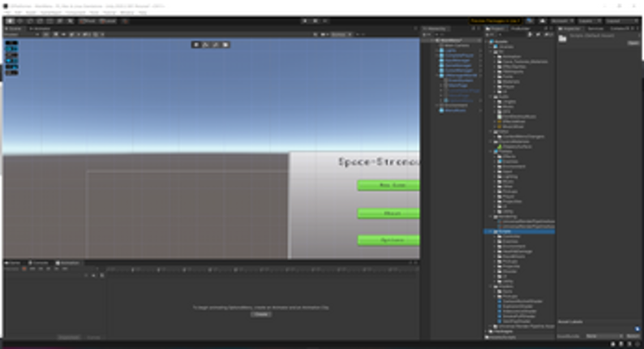Switch to Dopesheet mode in Animation window
This screenshot has height=349, width=644.
click(x=69, y=337)
